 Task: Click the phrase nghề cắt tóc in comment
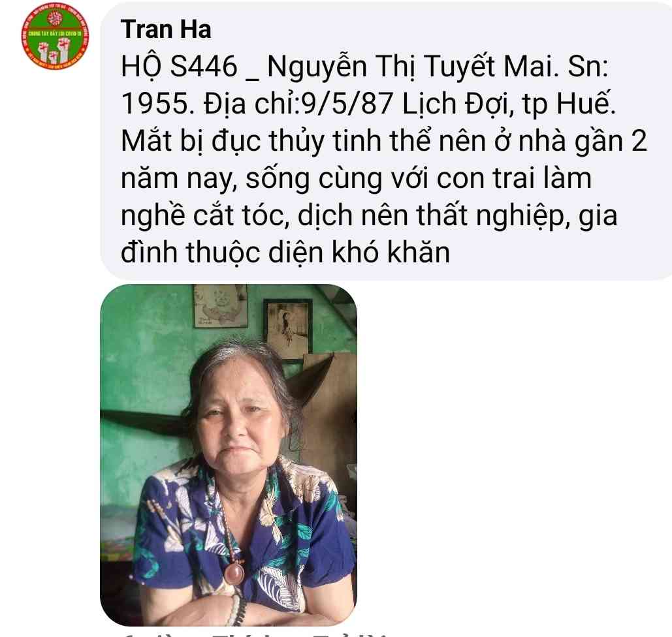pos(203,215)
